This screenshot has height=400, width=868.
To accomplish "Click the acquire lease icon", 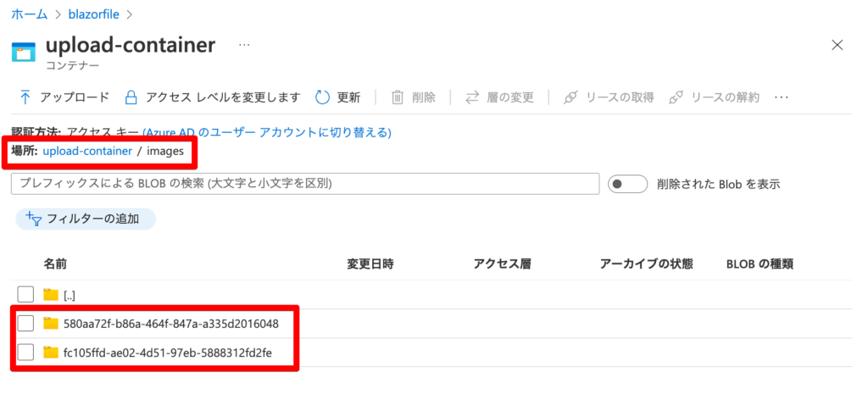I will tap(570, 97).
